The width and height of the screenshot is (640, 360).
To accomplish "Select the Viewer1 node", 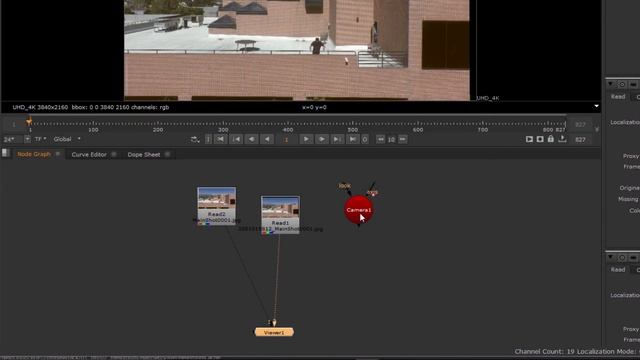I will click(x=274, y=332).
